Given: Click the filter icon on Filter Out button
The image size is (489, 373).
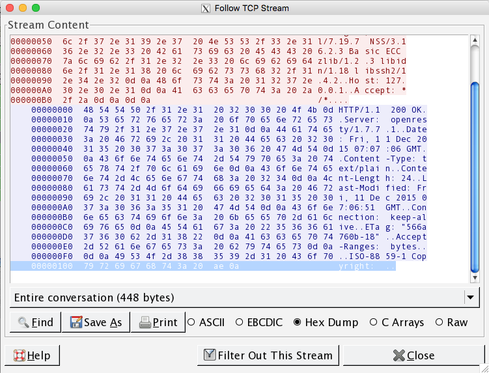Looking at the screenshot, I should [209, 355].
